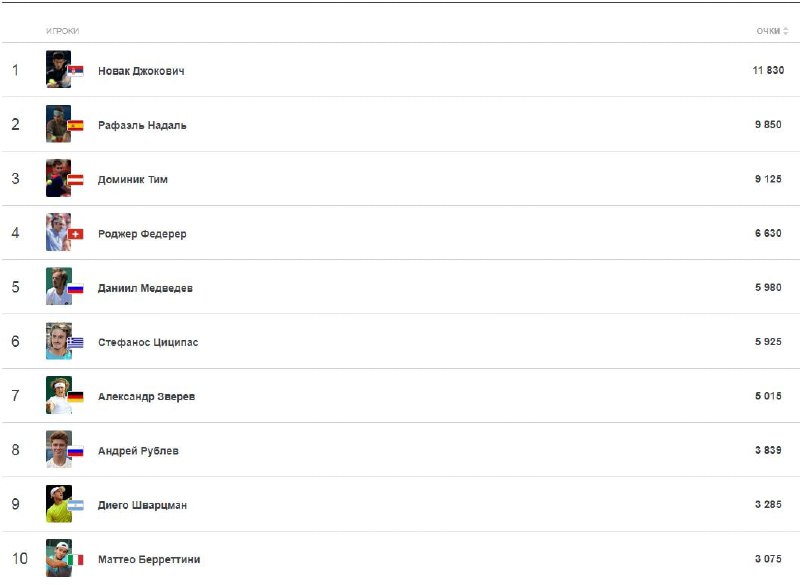Open Андрей Рублев's player photo
This screenshot has height=585, width=800.
click(x=57, y=450)
